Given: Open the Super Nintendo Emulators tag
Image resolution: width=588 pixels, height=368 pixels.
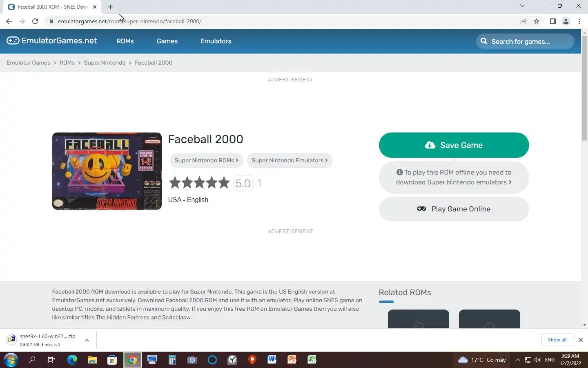Looking at the screenshot, I should [x=290, y=160].
